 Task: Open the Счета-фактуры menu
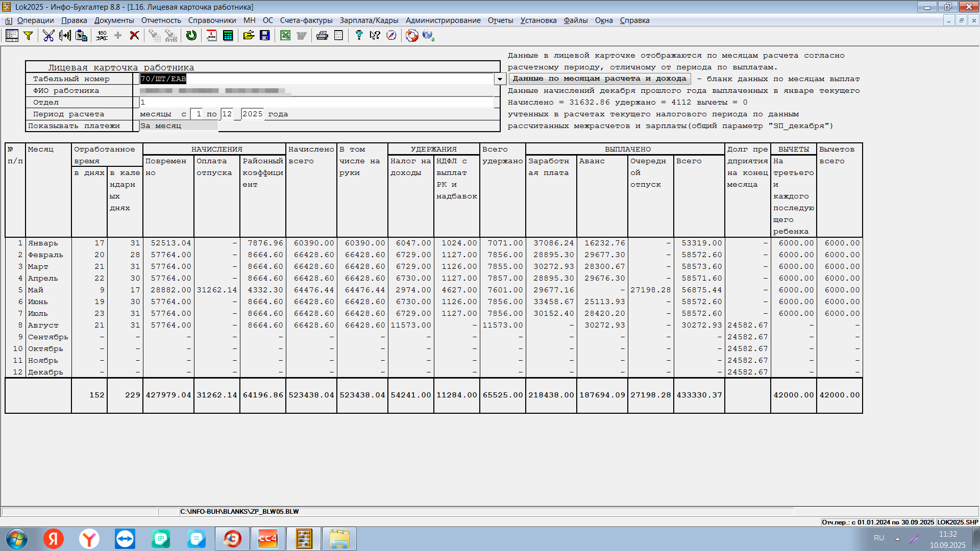click(306, 20)
